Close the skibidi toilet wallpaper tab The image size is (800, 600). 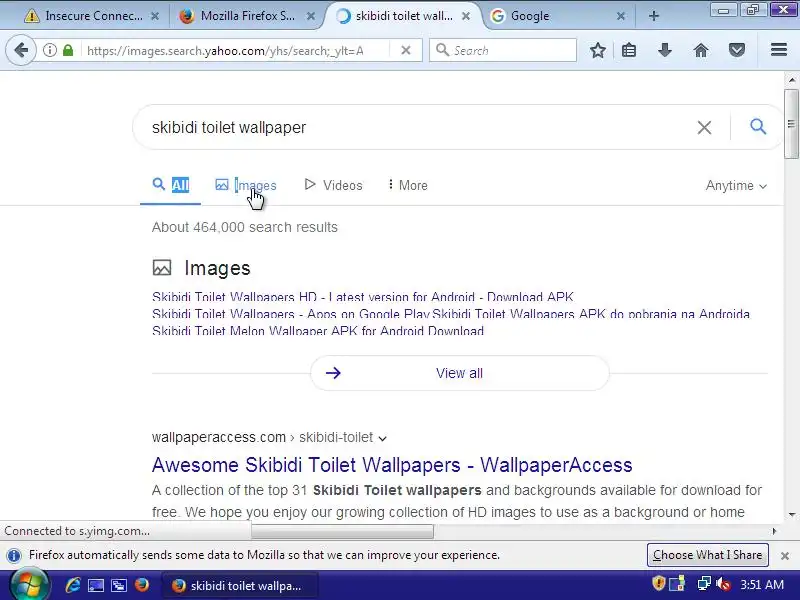(x=466, y=16)
